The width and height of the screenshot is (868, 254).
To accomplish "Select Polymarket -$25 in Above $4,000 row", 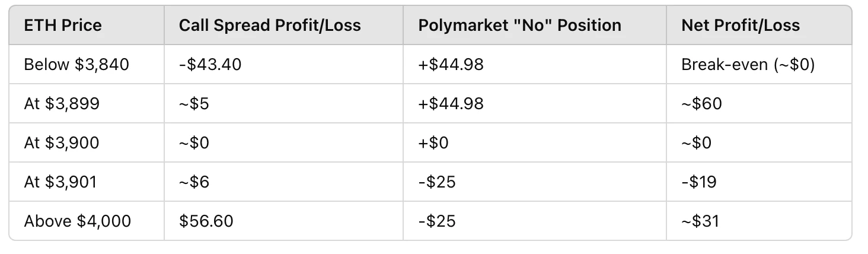I will pos(437,221).
